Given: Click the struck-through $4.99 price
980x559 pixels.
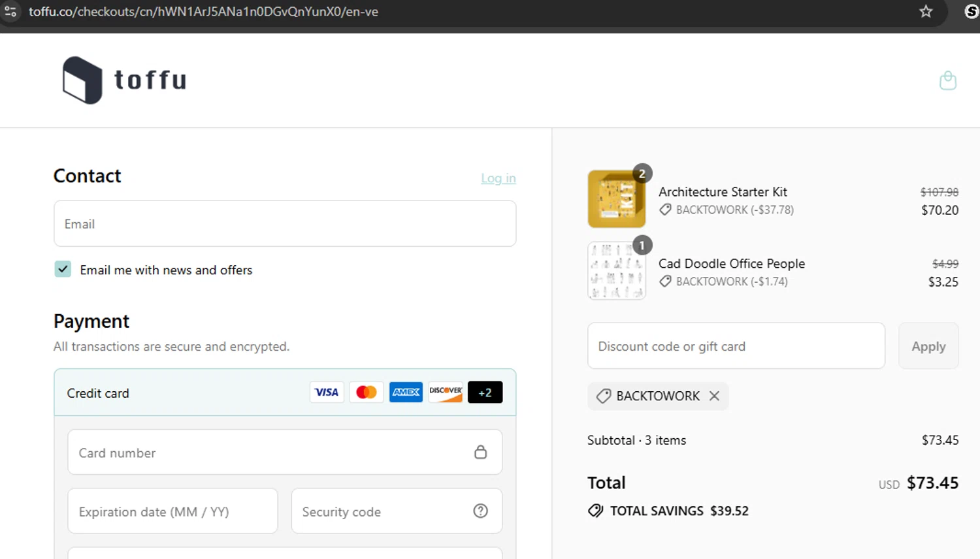Looking at the screenshot, I should (945, 264).
